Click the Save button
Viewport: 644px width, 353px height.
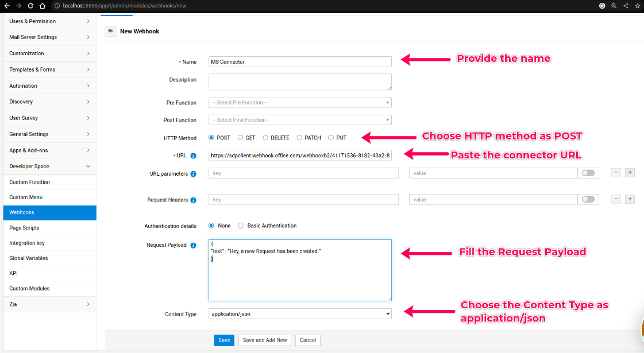(224, 340)
